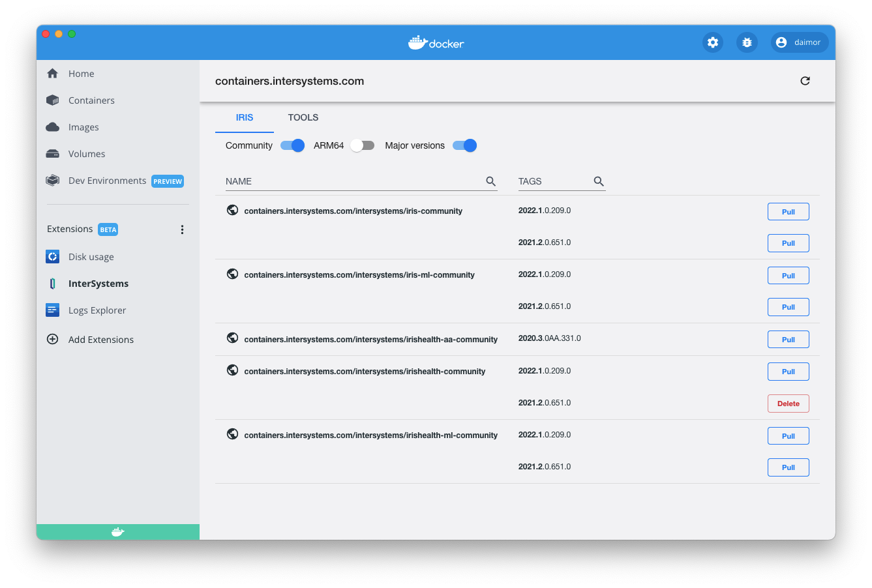Click globe icon beside iris-community
This screenshot has width=872, height=588.
[232, 210]
